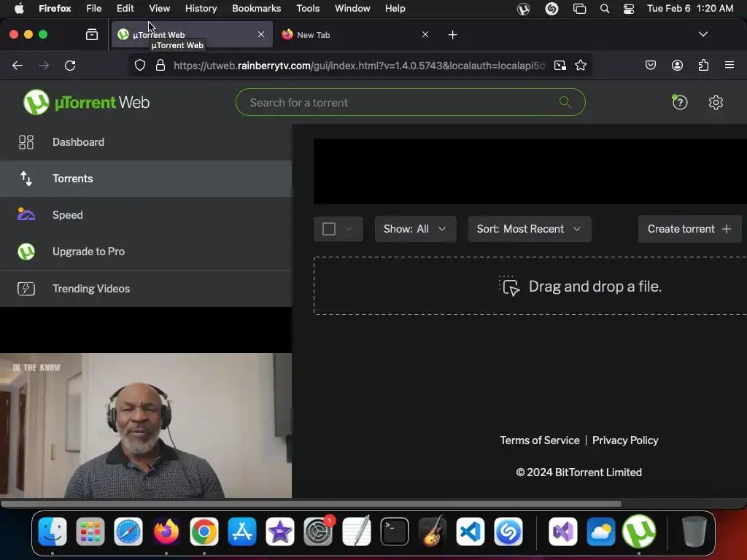The width and height of the screenshot is (747, 560).
Task: Click the Spotlight search icon in menu bar
Action: pos(605,9)
